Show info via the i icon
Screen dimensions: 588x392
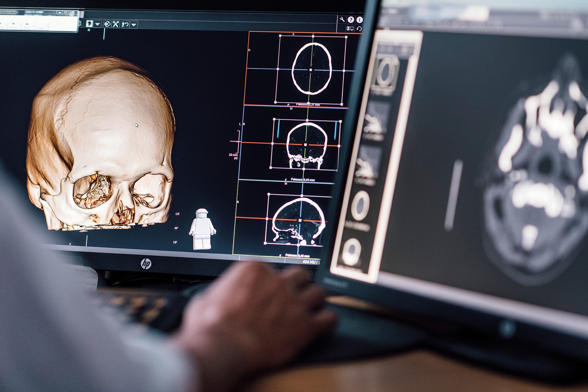click(x=360, y=20)
